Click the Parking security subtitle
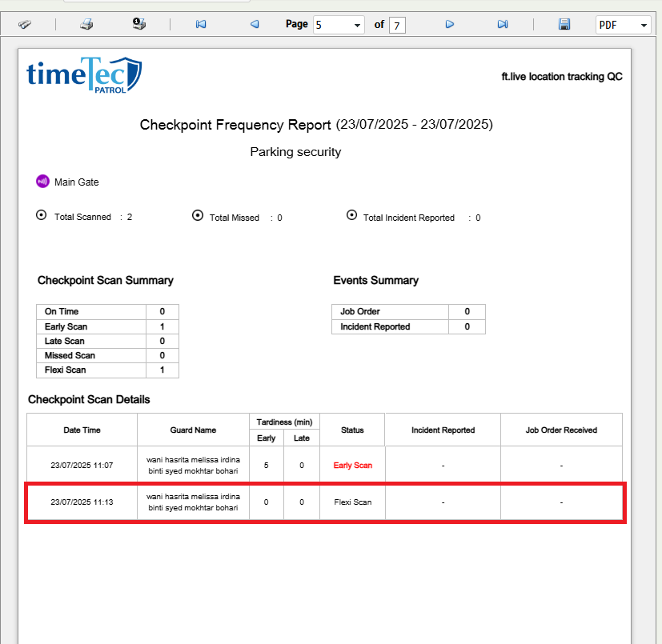The height and width of the screenshot is (644, 662). tap(295, 152)
